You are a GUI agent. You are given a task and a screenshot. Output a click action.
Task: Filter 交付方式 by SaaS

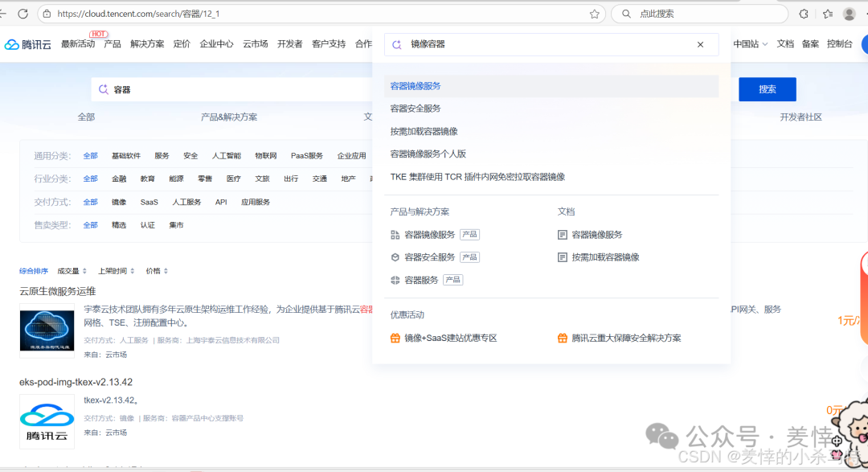coord(149,202)
